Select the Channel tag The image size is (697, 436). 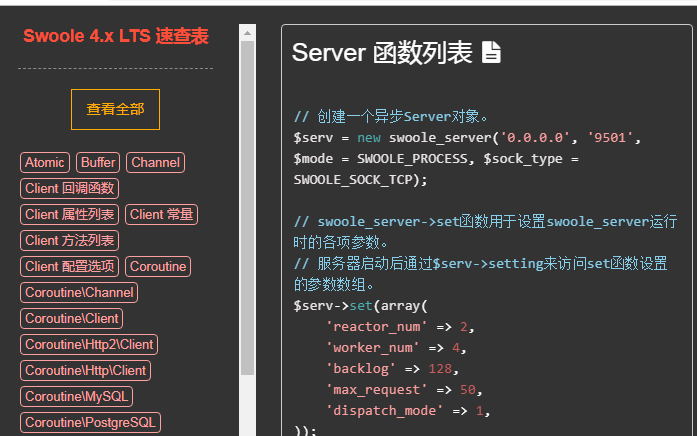(155, 162)
